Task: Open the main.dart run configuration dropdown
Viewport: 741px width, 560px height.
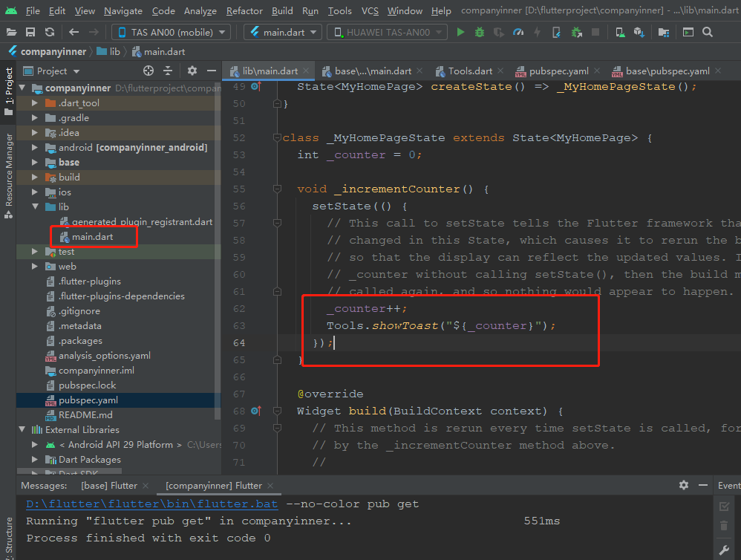Action: coord(282,32)
